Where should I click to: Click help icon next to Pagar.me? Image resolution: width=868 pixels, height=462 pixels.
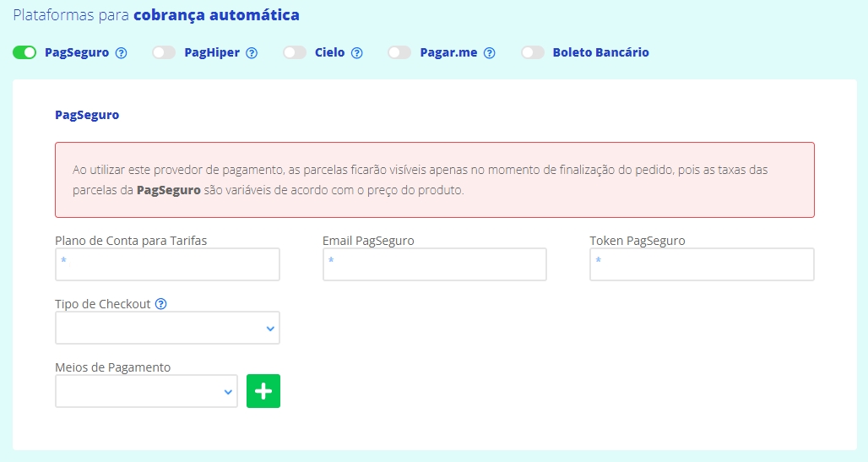[x=490, y=52]
